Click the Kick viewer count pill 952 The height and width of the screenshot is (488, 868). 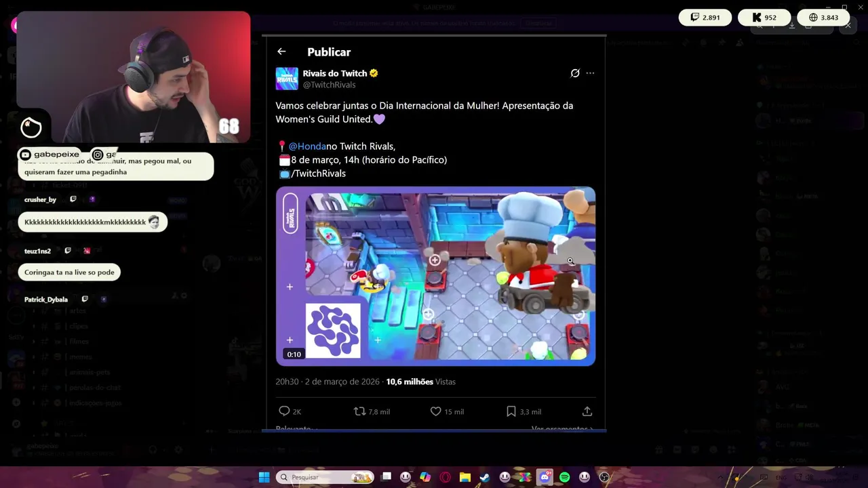[x=764, y=18]
